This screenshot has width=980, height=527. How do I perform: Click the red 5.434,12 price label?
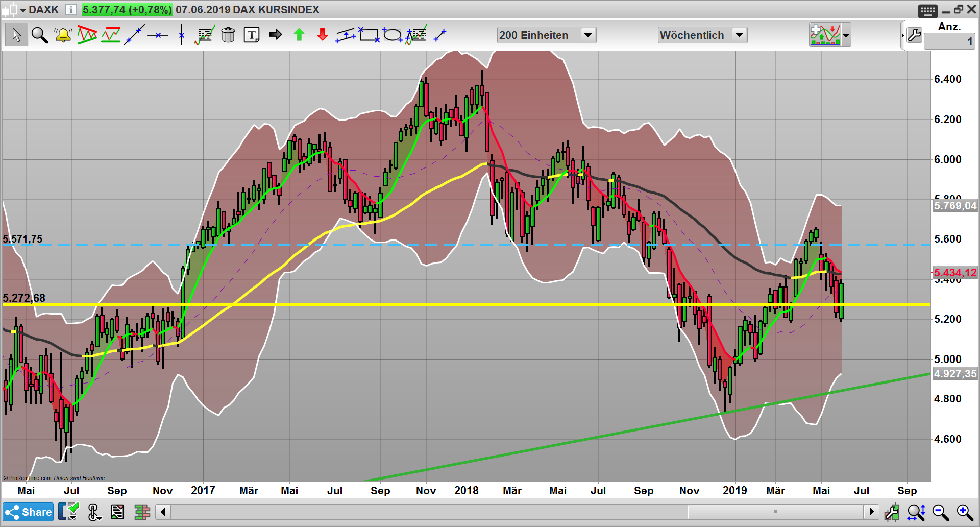[955, 273]
